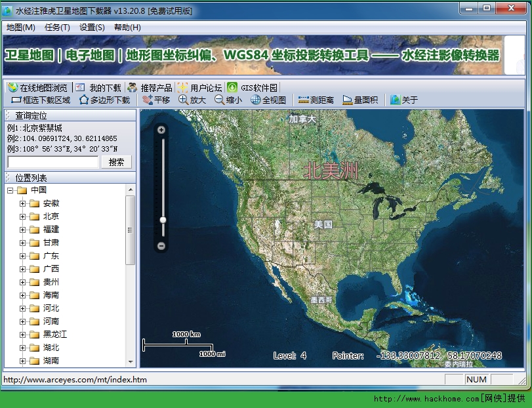Expand the 安徽 tree node

coord(22,203)
